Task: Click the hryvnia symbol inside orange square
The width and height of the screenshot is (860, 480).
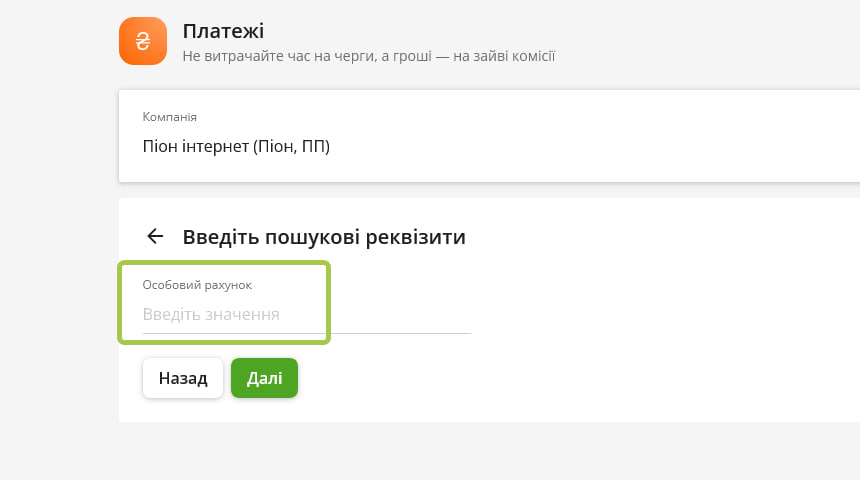Action: 143,41
